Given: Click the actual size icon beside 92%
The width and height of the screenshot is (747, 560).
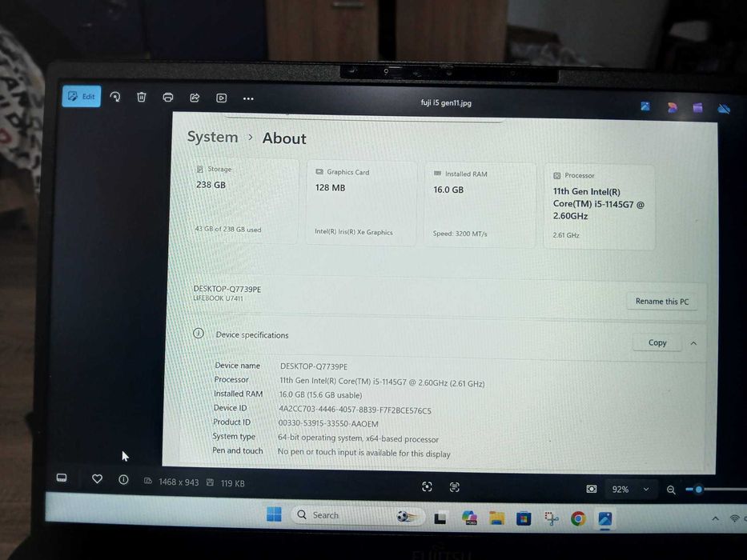Looking at the screenshot, I should [x=591, y=489].
